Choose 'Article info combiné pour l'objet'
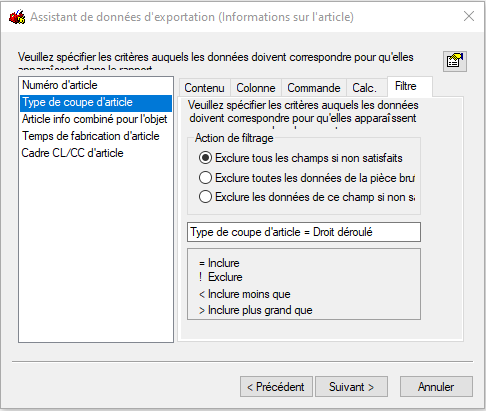Image resolution: width=486 pixels, height=411 pixels. tap(96, 119)
